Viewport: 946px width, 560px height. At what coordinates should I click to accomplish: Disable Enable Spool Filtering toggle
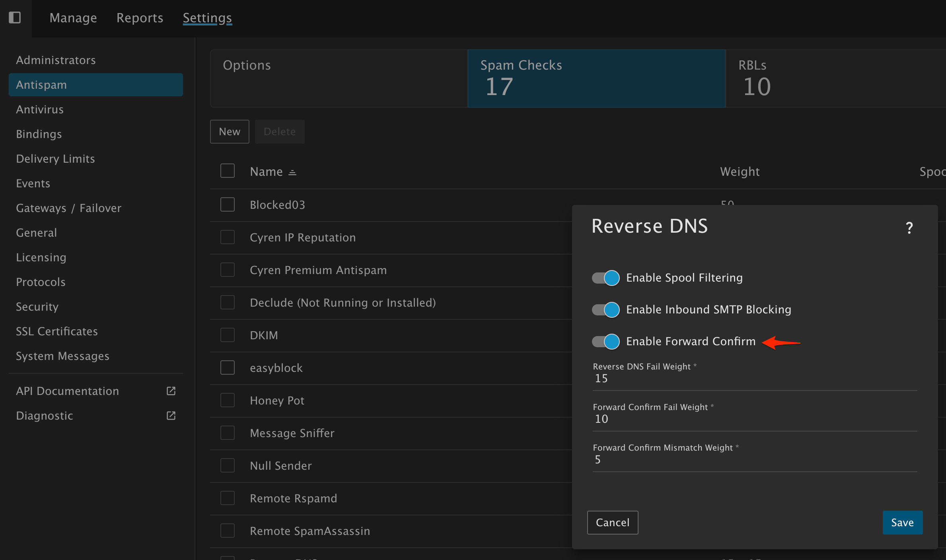point(605,278)
